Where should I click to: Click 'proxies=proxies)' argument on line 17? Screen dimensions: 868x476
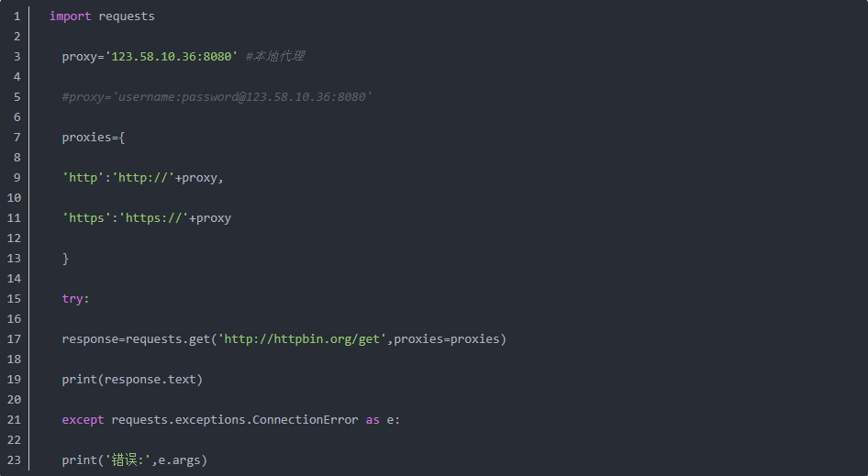coord(450,339)
